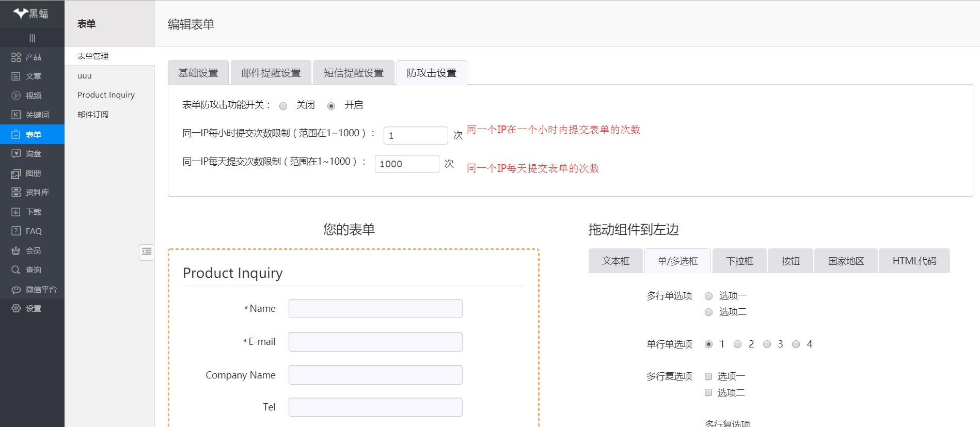Select the 开启 radio for anti-attack switch
The height and width of the screenshot is (427, 980).
331,106
